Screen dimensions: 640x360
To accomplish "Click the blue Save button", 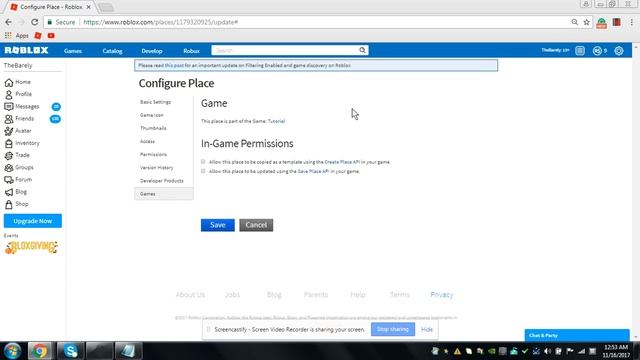I will [218, 225].
